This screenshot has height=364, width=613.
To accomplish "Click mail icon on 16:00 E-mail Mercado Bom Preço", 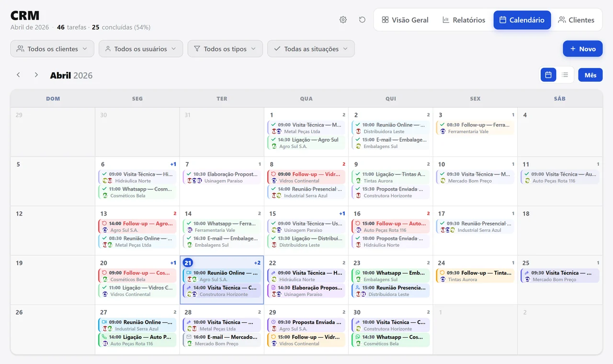I will click(189, 337).
